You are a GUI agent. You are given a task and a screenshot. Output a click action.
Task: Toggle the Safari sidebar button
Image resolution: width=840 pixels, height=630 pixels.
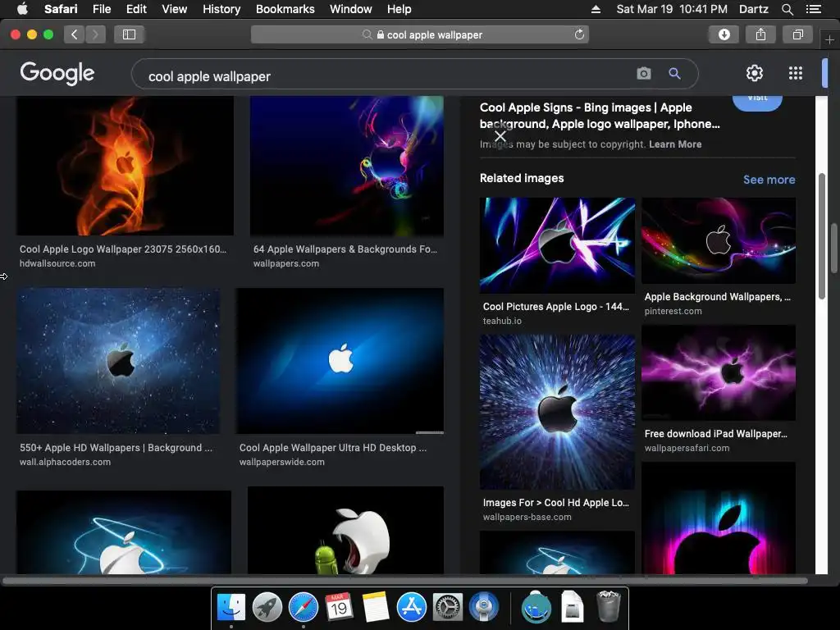129,34
